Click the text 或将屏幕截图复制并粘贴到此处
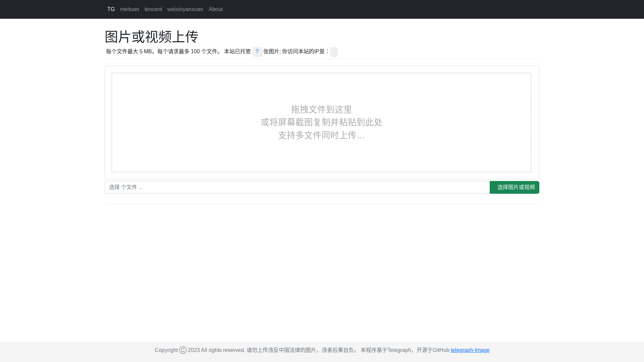 (321, 122)
